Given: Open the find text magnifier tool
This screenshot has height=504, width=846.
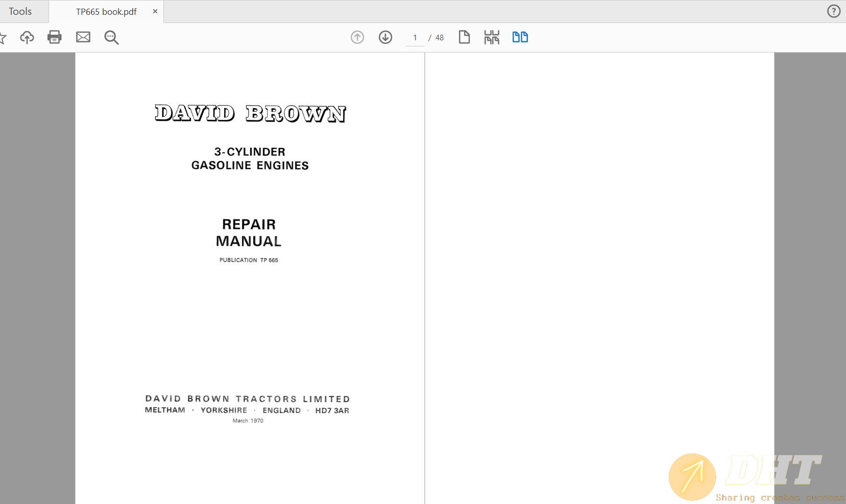Looking at the screenshot, I should coord(111,37).
